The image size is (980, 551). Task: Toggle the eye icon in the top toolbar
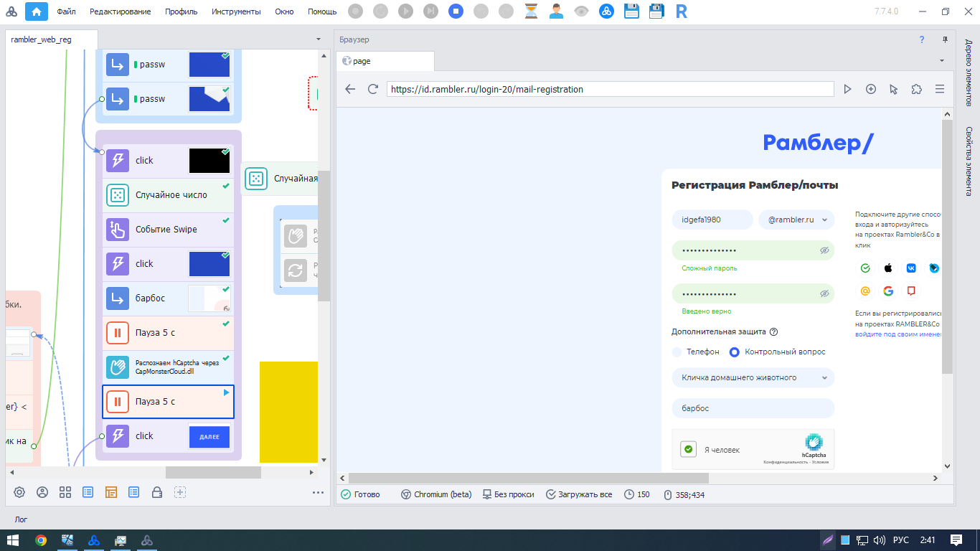coord(581,11)
